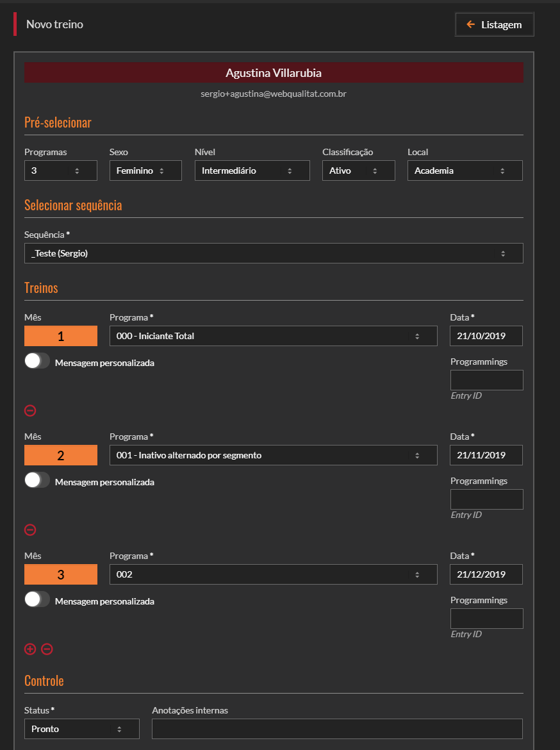Screen dimensions: 560x750
Task: Expand the Sequência dropdown _Teste (Sergio)
Action: pyautogui.click(x=274, y=253)
